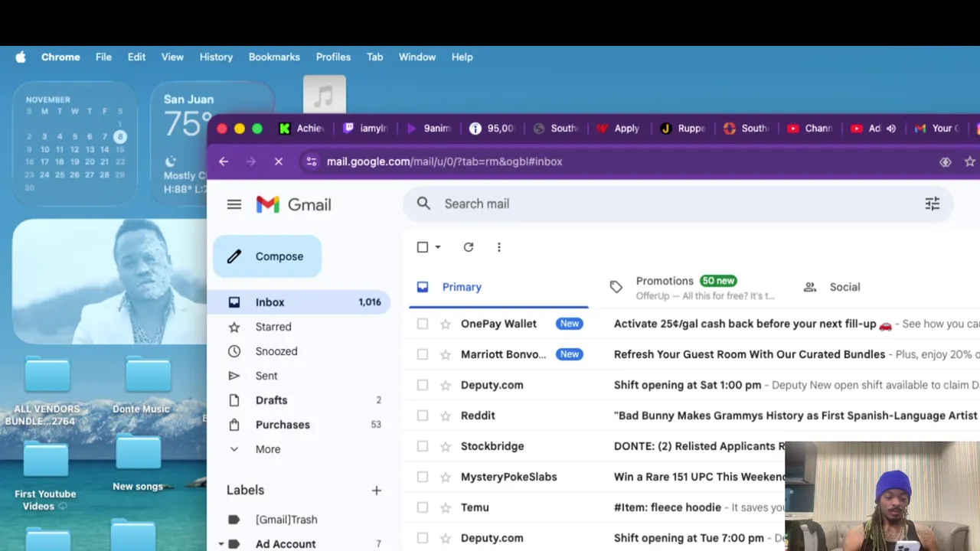Switch to the 9anim browser tab
The width and height of the screenshot is (980, 551).
pyautogui.click(x=429, y=129)
